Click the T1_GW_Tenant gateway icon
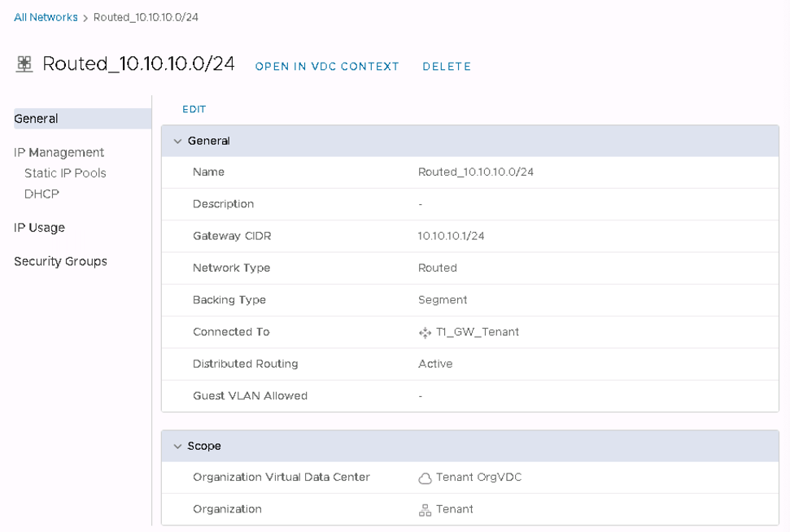Screen dimensions: 790x532 coord(425,333)
